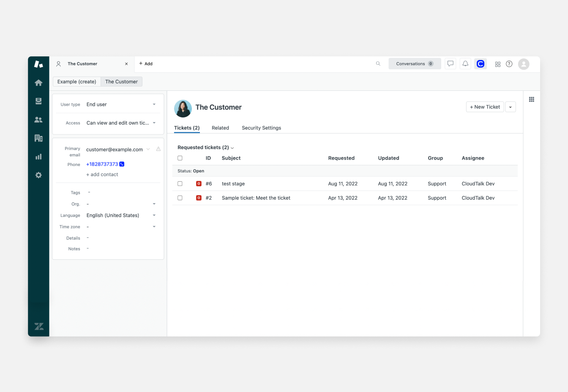Check the checkbox for the Sample ticket row

(x=180, y=197)
